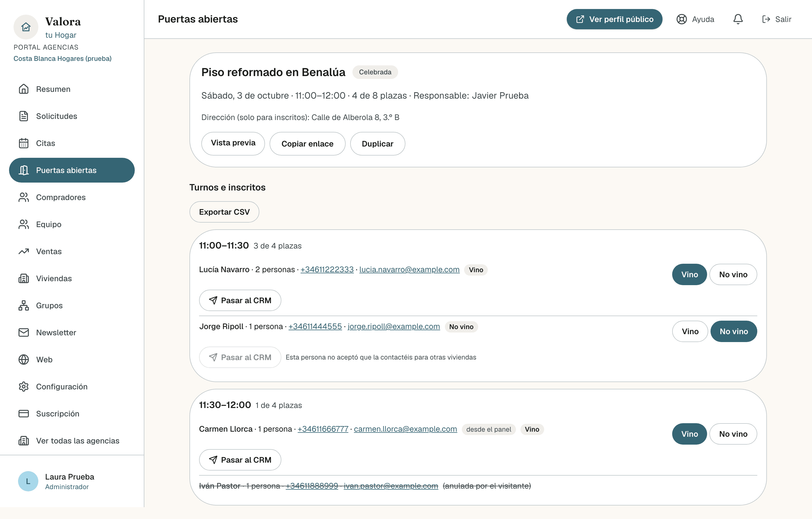Screen dimensions: 812x519
Task: Click the Valora house logo icon
Action: tap(26, 27)
